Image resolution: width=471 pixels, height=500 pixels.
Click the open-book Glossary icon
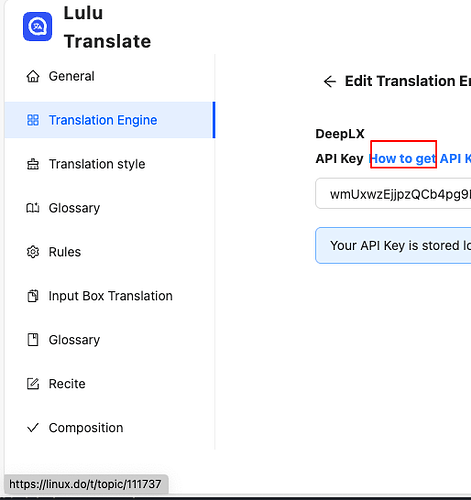click(33, 208)
